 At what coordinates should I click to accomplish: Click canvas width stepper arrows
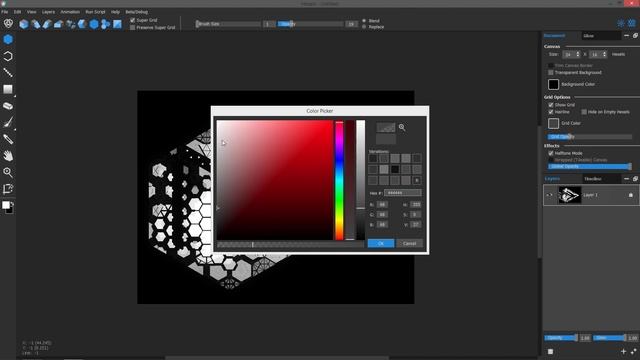click(578, 54)
